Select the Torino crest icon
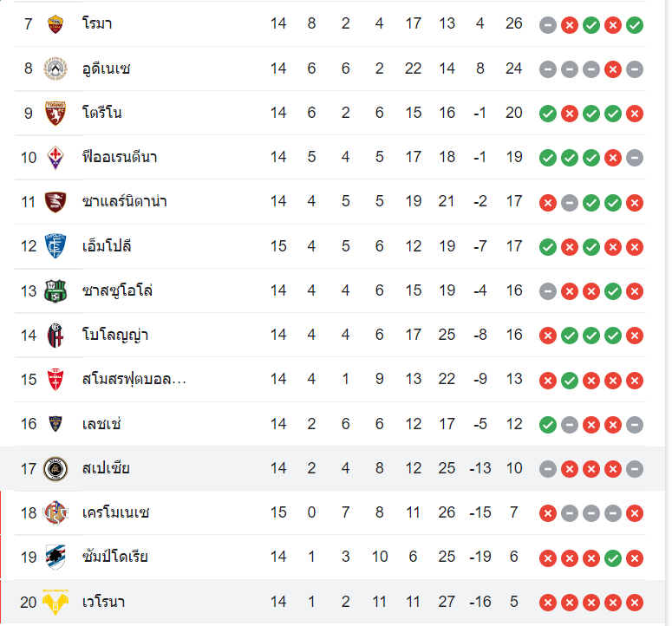672x626 pixels. tap(55, 113)
